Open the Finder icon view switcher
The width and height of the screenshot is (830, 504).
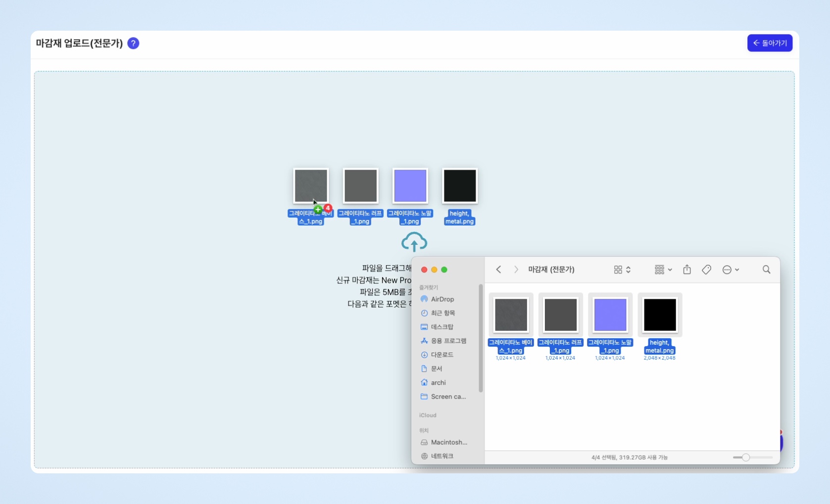(622, 270)
